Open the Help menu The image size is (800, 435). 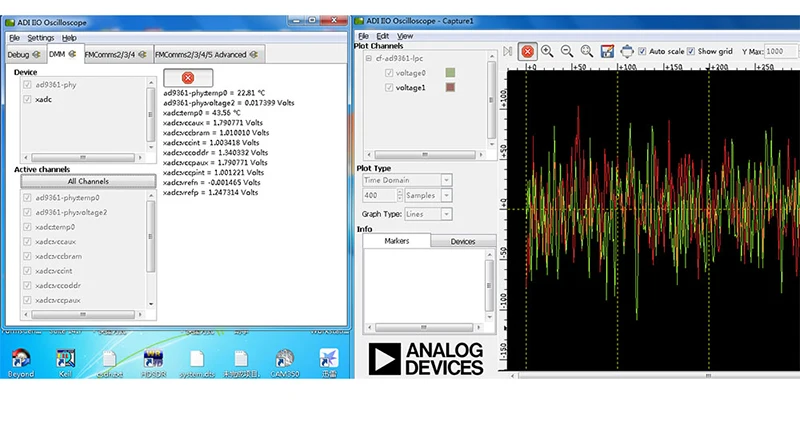pyautogui.click(x=69, y=38)
